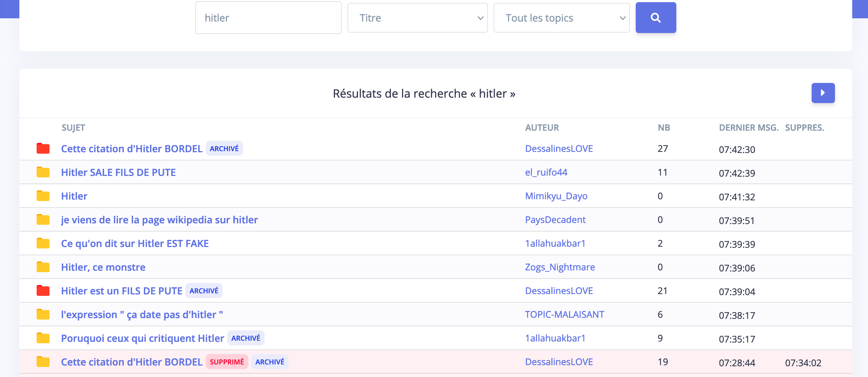Click the NB column header
868x377 pixels.
[x=664, y=128]
